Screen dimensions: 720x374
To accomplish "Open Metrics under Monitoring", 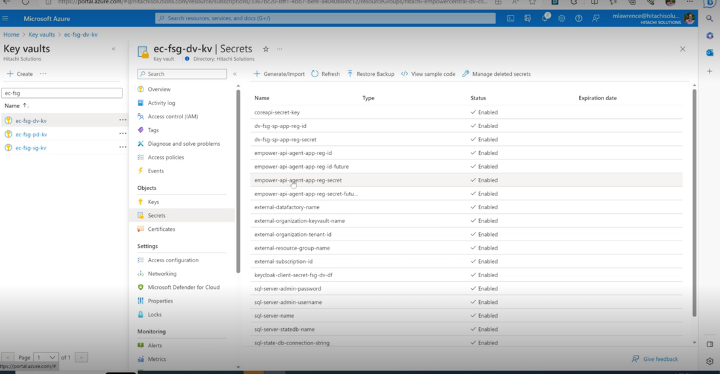I will point(157,359).
